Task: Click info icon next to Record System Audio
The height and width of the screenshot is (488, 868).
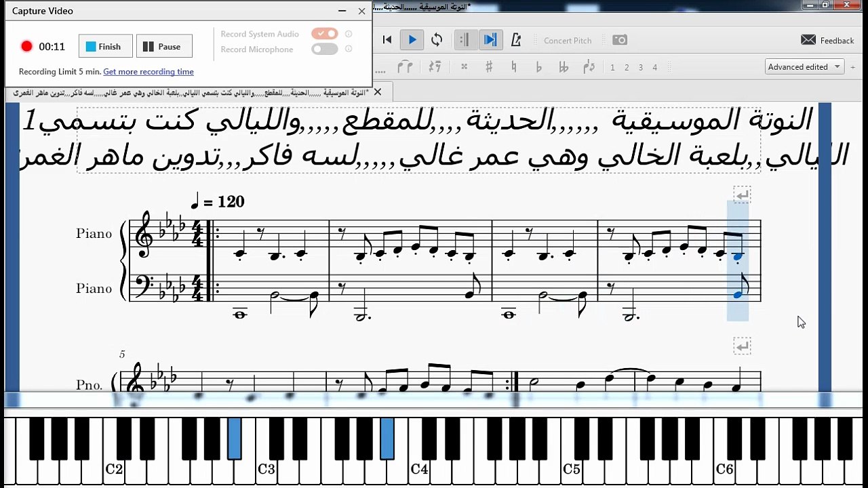Action: click(349, 34)
